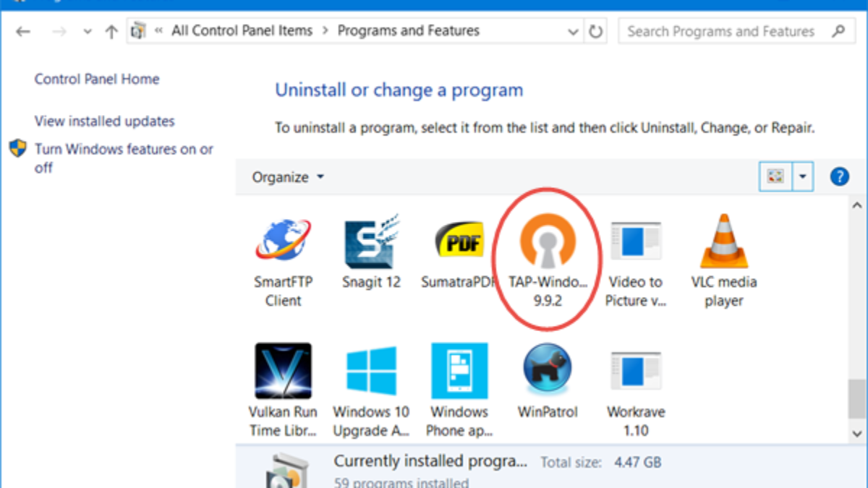Open View installed updates link

pos(104,121)
